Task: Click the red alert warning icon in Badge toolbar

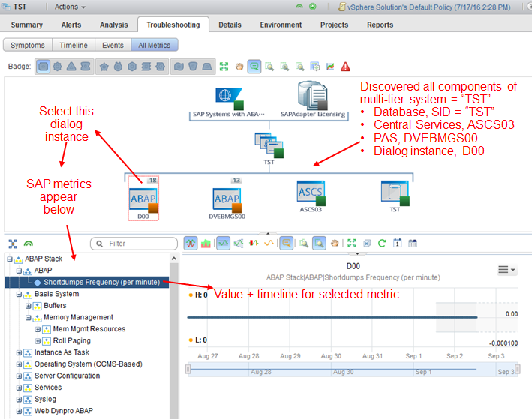Action: (345, 67)
